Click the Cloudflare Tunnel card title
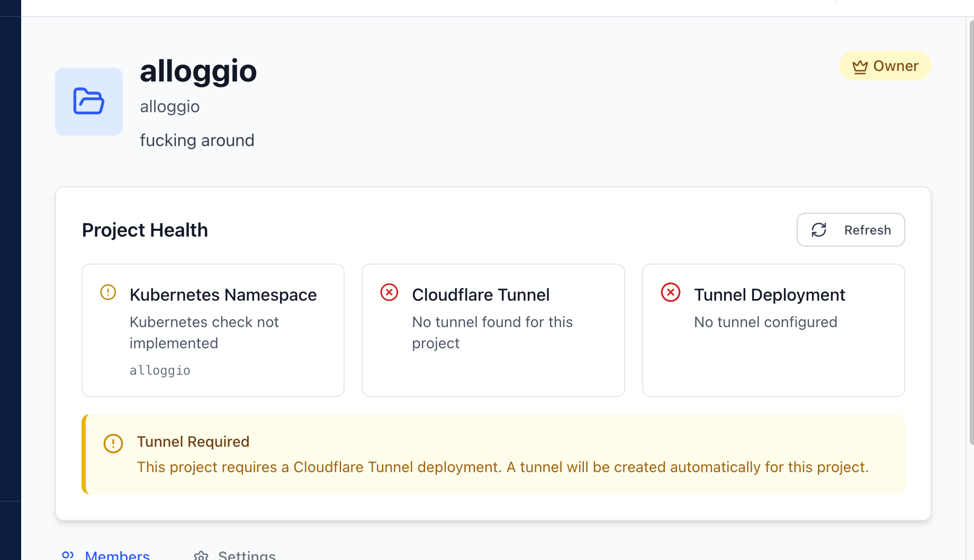 (x=481, y=295)
